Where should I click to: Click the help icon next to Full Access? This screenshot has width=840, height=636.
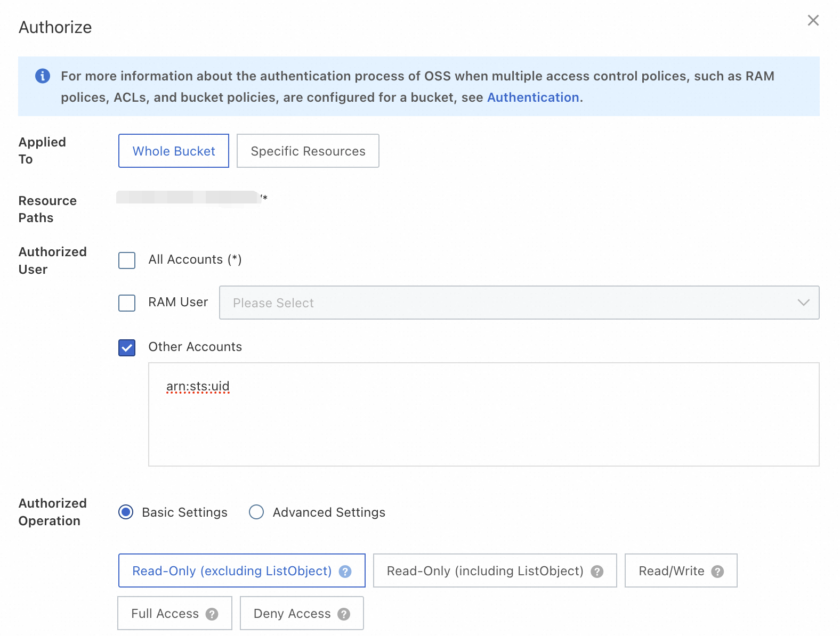212,614
